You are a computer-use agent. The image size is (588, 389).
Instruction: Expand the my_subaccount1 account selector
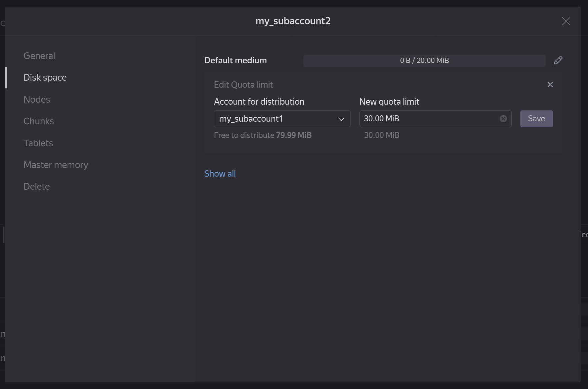tap(282, 119)
